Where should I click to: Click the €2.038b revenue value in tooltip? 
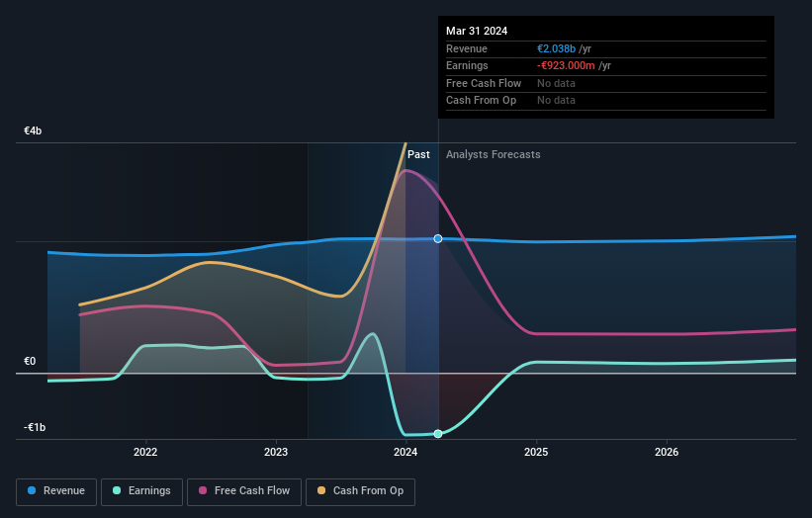tap(556, 48)
